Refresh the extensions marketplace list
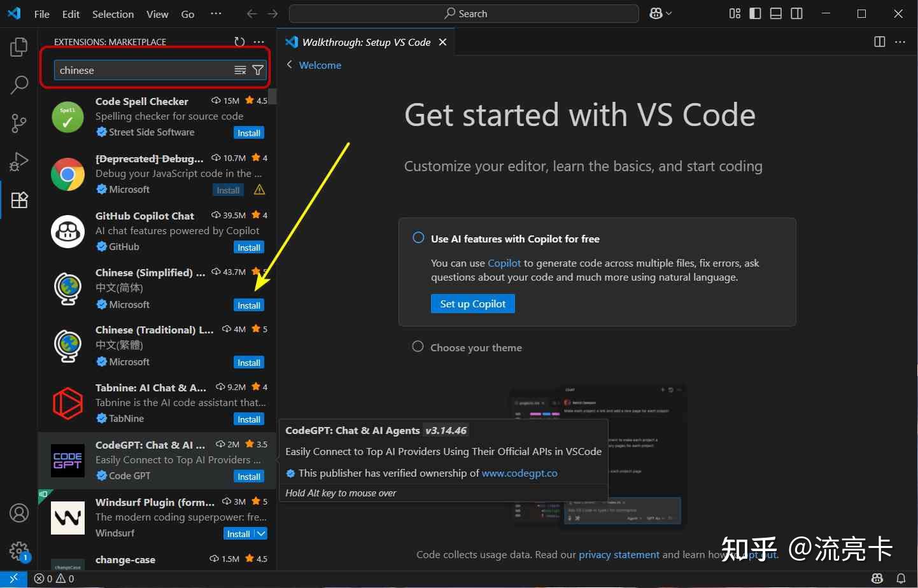This screenshot has height=588, width=918. tap(239, 42)
